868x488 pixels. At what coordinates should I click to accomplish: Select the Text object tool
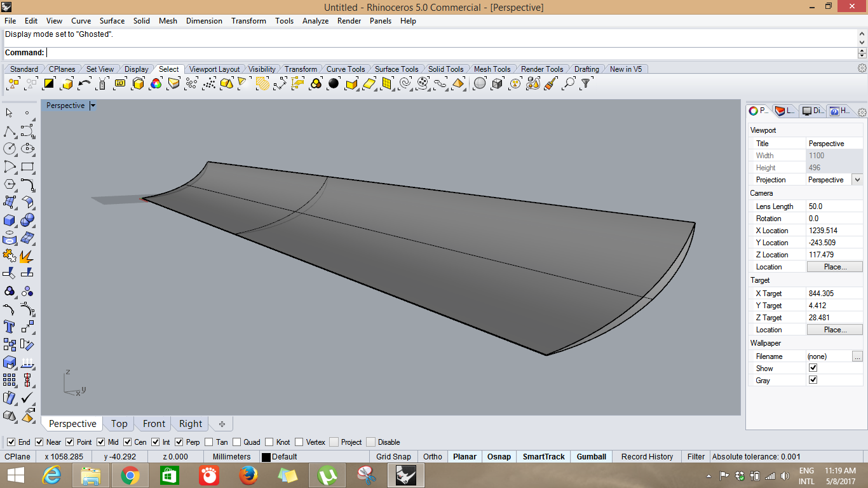click(10, 327)
